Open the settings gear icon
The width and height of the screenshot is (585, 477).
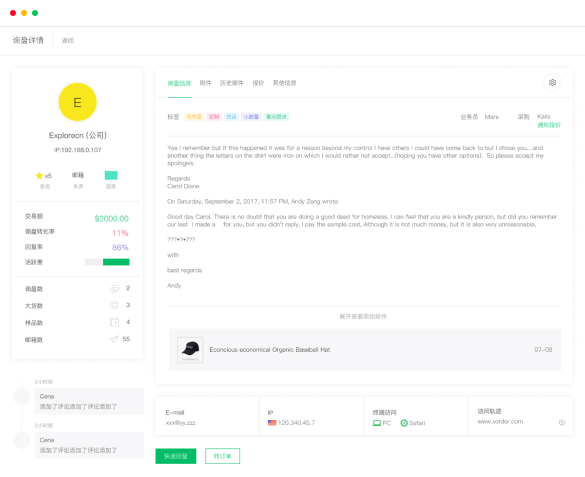click(x=552, y=82)
